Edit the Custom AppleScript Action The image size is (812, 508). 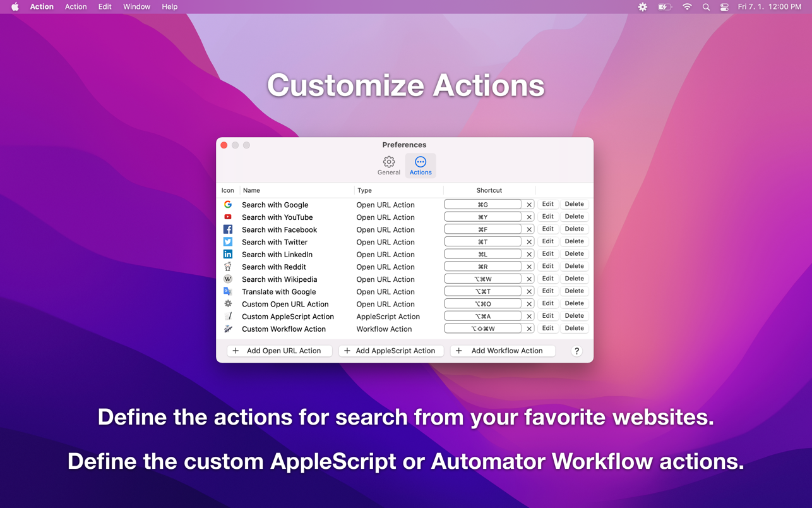pyautogui.click(x=547, y=316)
